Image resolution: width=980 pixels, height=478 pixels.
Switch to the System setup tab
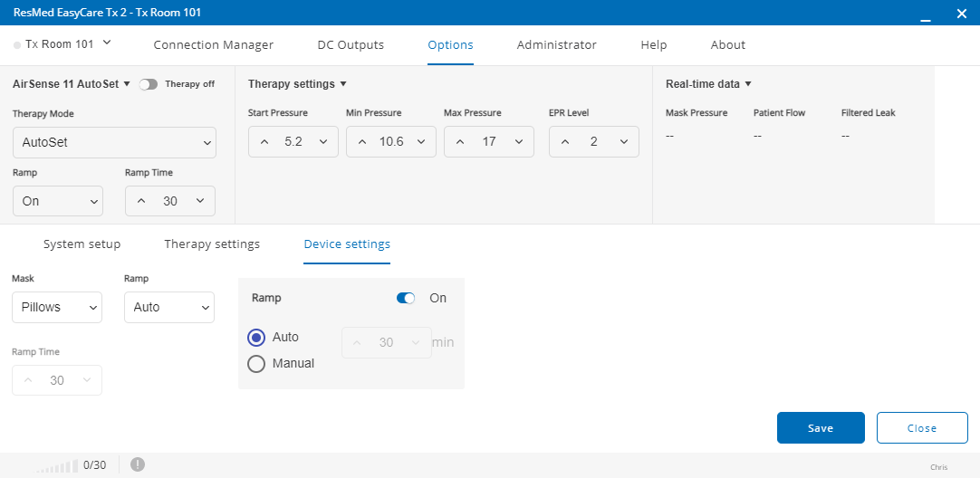82,244
